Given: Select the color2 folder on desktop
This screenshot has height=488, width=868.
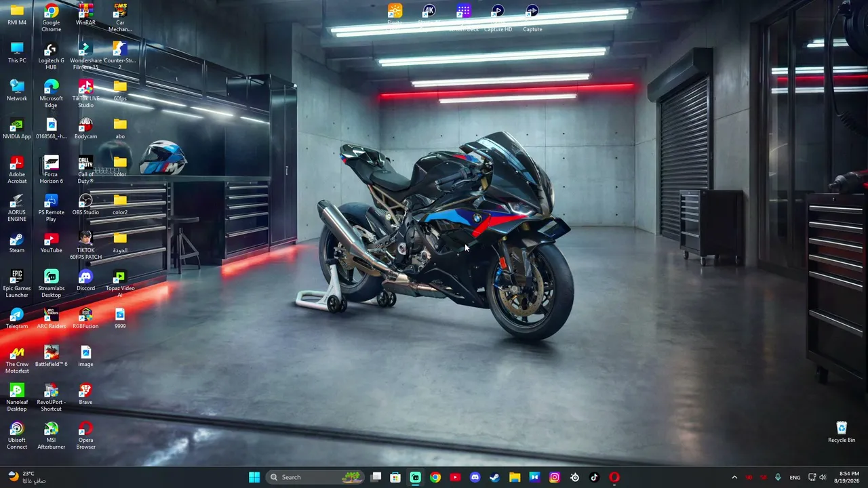Looking at the screenshot, I should (x=120, y=204).
